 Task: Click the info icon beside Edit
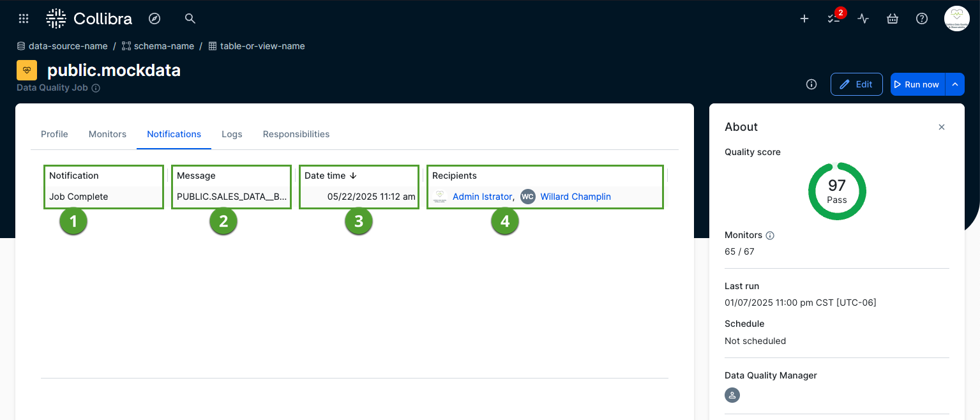811,84
